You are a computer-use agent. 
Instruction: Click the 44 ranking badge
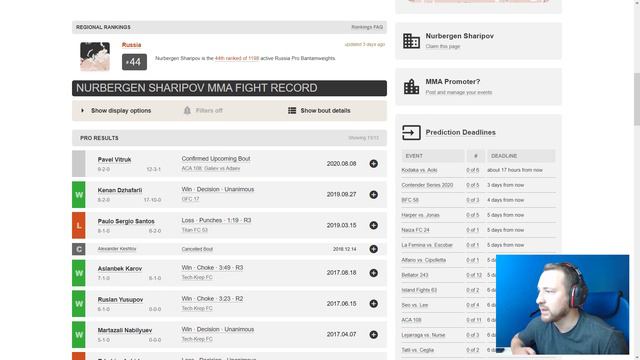[x=134, y=62]
